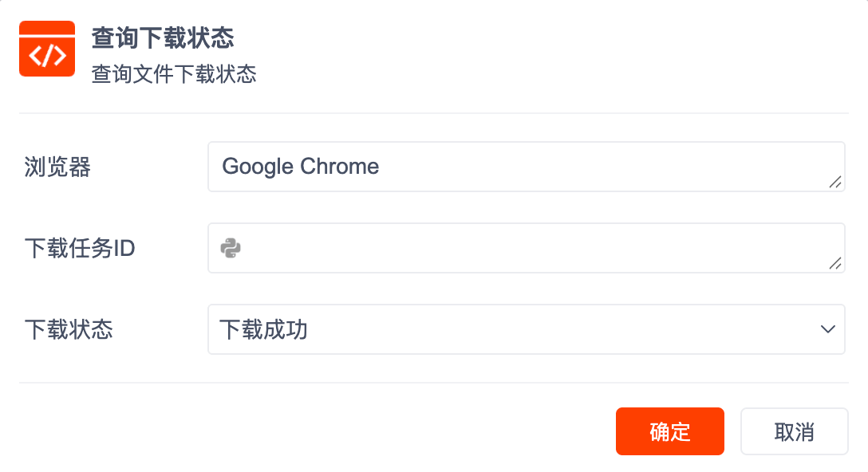Confirm with the 确定 button
The width and height of the screenshot is (868, 472).
point(669,431)
